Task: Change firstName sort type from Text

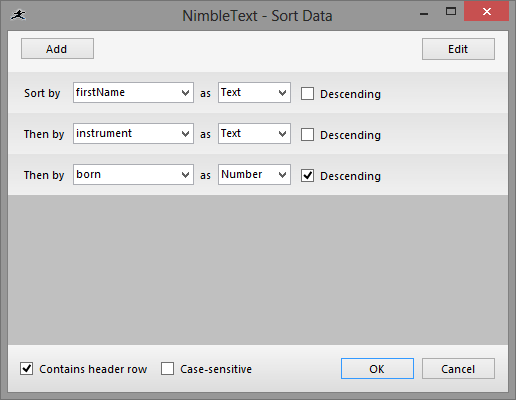Action: 254,93
